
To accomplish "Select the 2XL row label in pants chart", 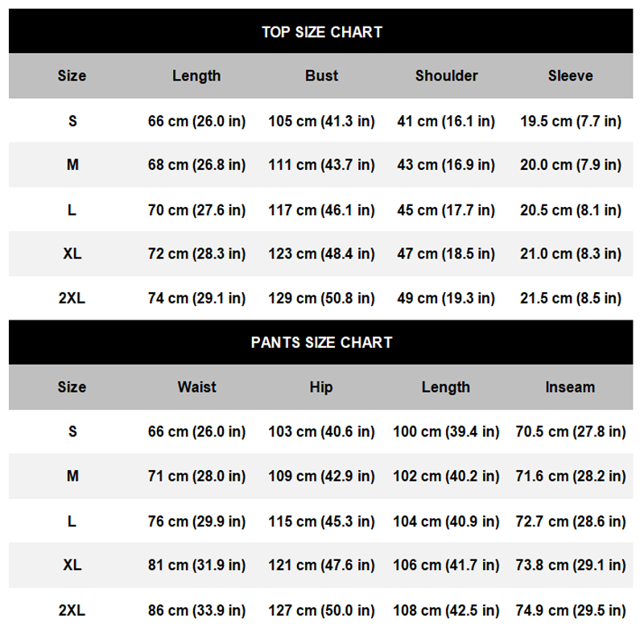I will pyautogui.click(x=72, y=609).
